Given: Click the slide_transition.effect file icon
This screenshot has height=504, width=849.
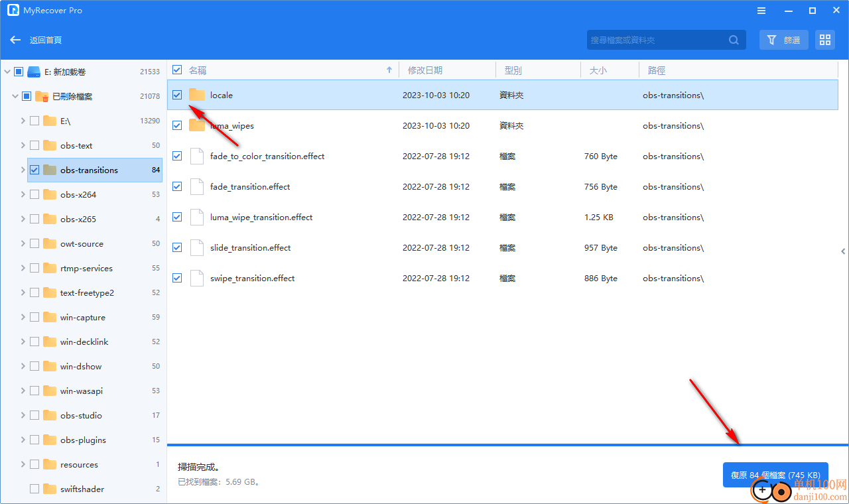Looking at the screenshot, I should tap(196, 247).
